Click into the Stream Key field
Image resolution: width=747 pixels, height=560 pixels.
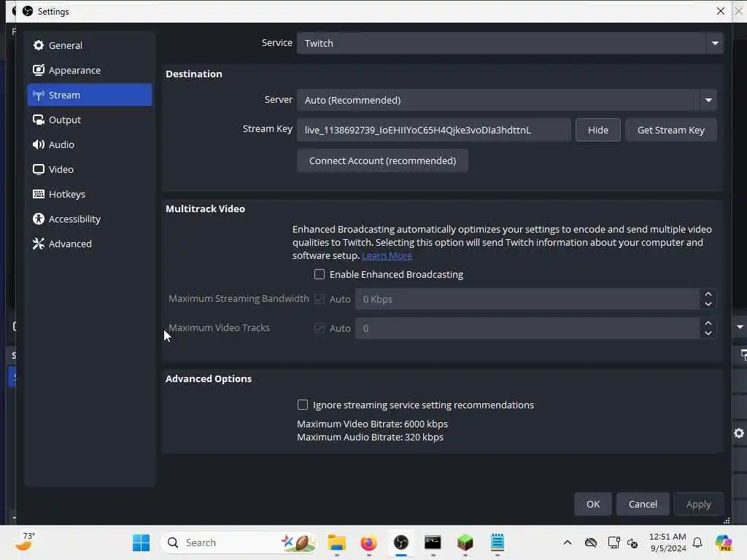[433, 130]
